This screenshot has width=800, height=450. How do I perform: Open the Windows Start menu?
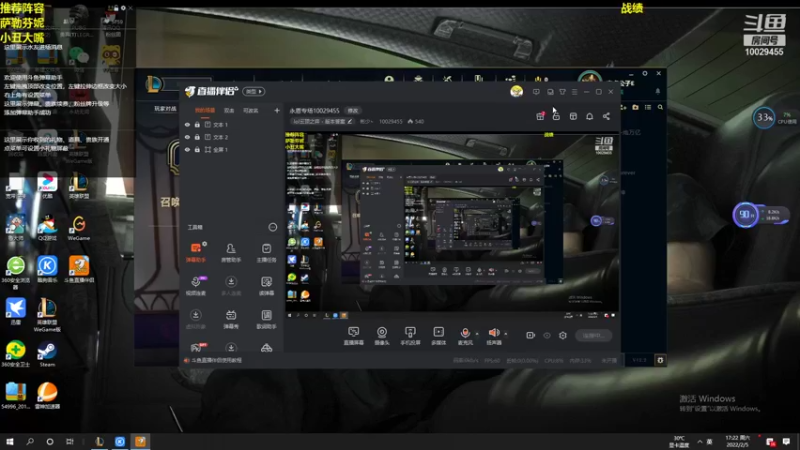click(10, 441)
